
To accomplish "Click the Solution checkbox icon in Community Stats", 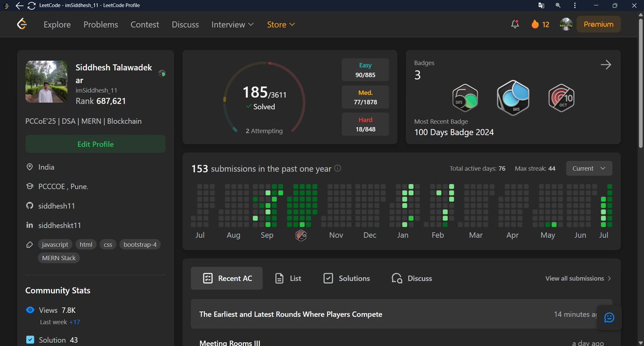I will pyautogui.click(x=30, y=340).
